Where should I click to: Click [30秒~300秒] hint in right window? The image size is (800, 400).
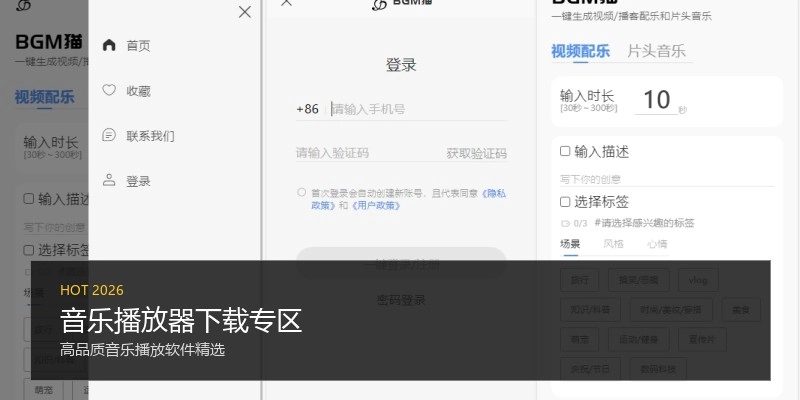tap(589, 108)
